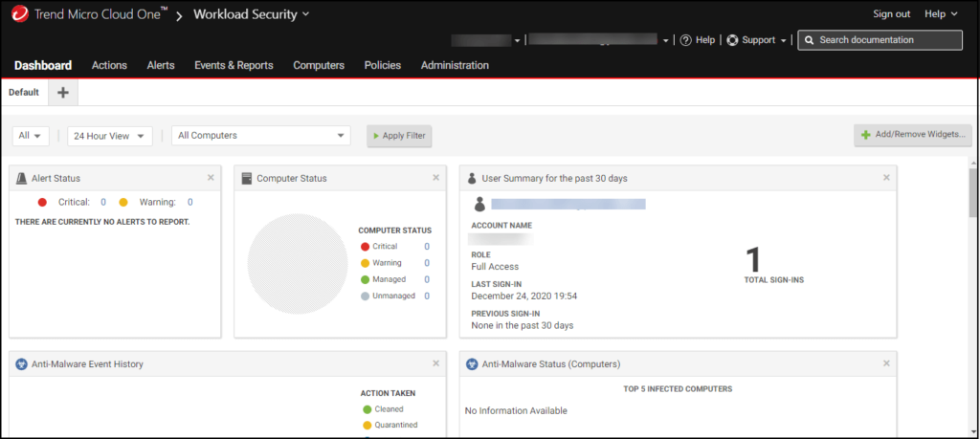Click yellow Warning swatch in Computer Status legend
This screenshot has width=980, height=439.
click(365, 263)
